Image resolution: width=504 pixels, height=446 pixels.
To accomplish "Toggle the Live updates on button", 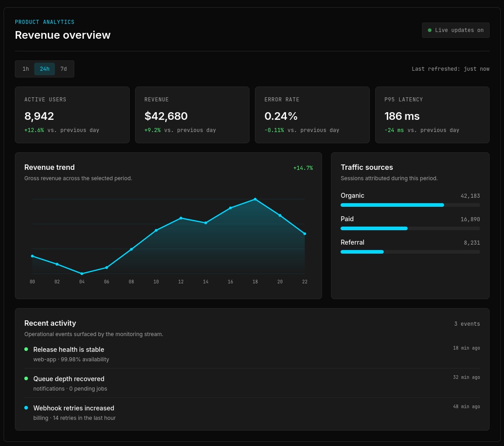I will (455, 30).
